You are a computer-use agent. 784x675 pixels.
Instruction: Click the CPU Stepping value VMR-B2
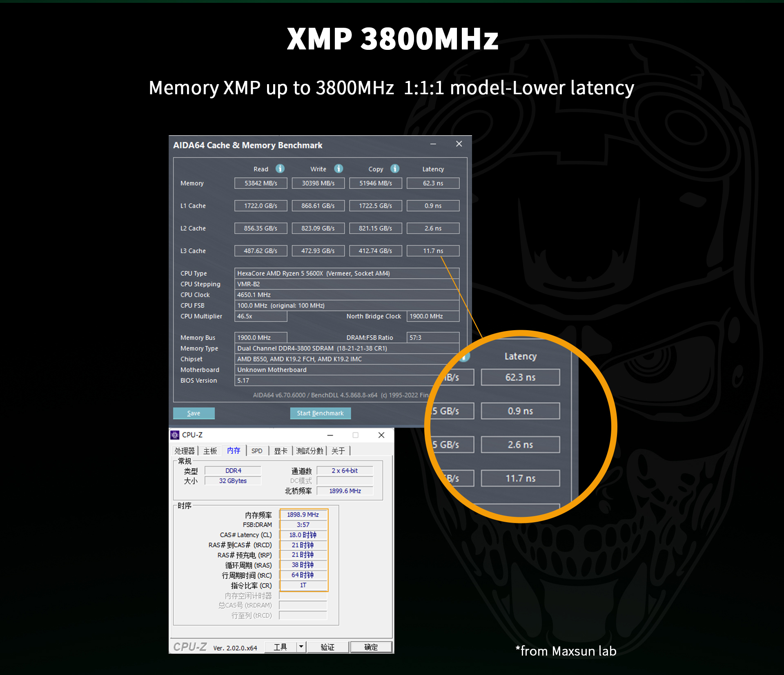[x=347, y=284]
